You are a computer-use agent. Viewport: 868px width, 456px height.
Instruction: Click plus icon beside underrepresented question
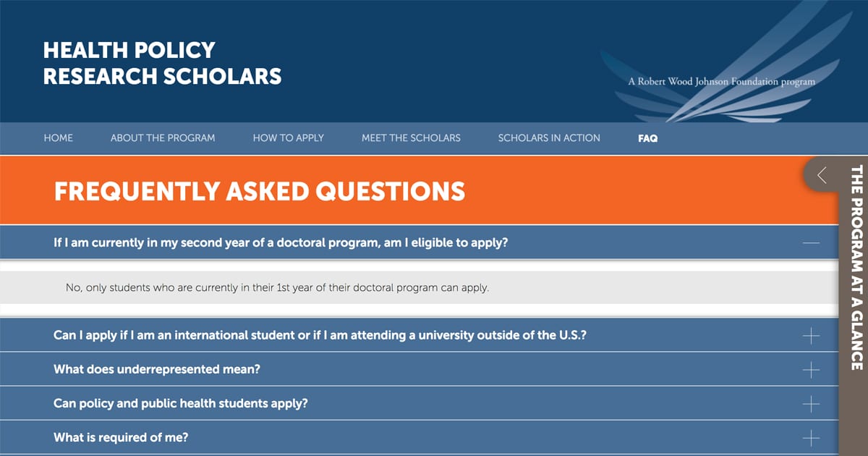pyautogui.click(x=811, y=369)
